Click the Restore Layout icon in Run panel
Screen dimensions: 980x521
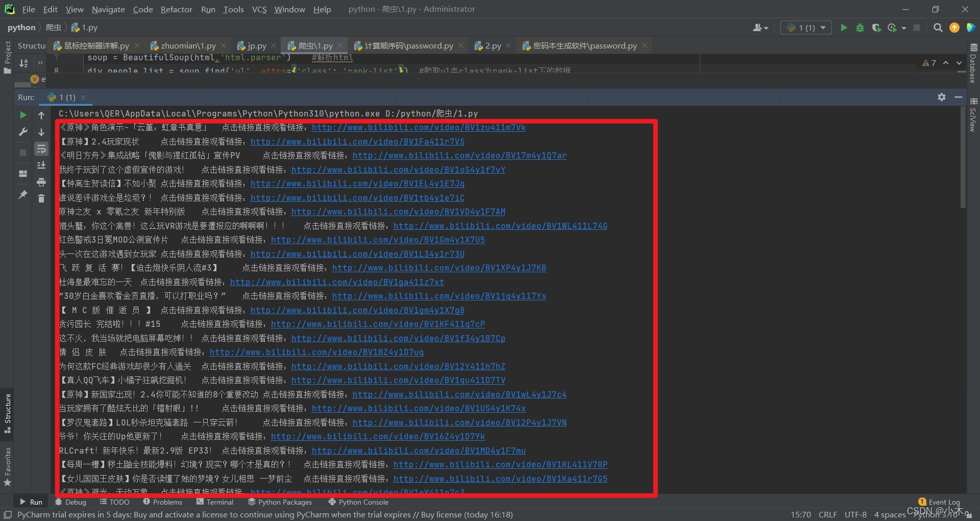coord(23,174)
